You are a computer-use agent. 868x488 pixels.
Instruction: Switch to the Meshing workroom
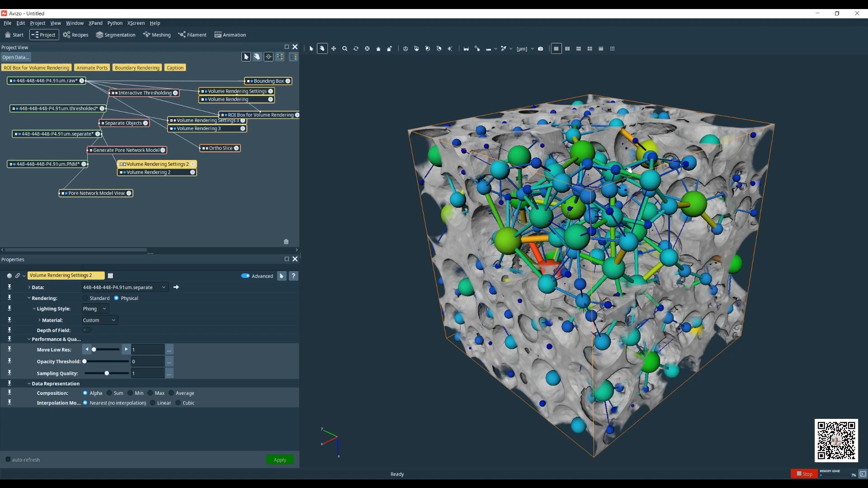tap(157, 35)
